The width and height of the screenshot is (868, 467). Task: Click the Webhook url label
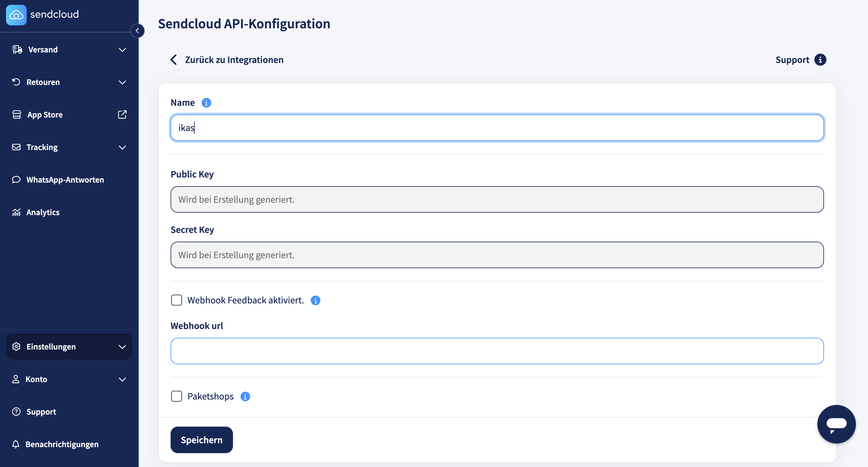(x=197, y=325)
